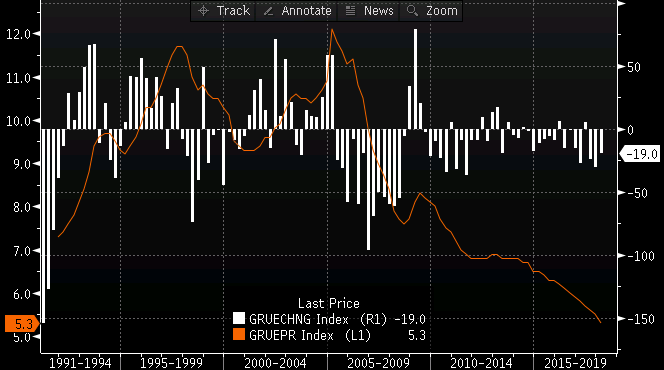Click the -100 right axis label
Viewport: 664px width, 370px height.
point(641,257)
